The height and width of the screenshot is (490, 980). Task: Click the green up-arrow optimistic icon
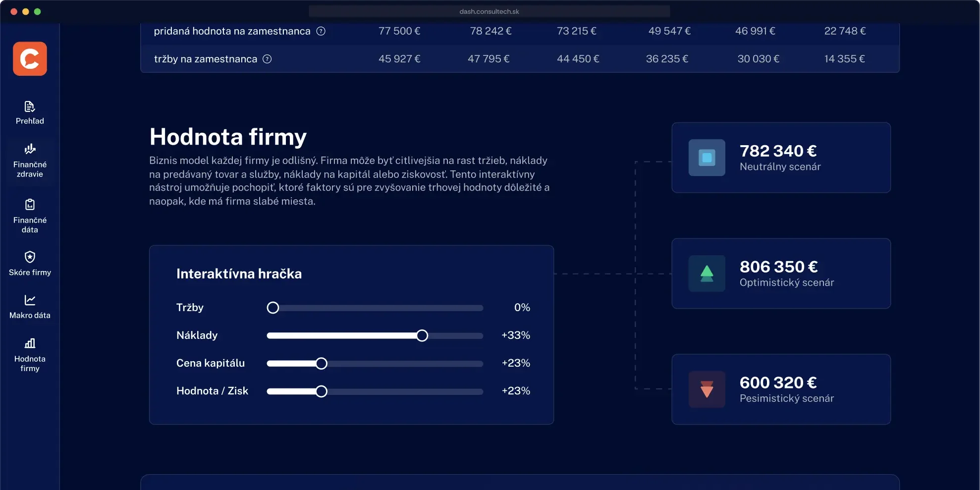[x=707, y=273]
